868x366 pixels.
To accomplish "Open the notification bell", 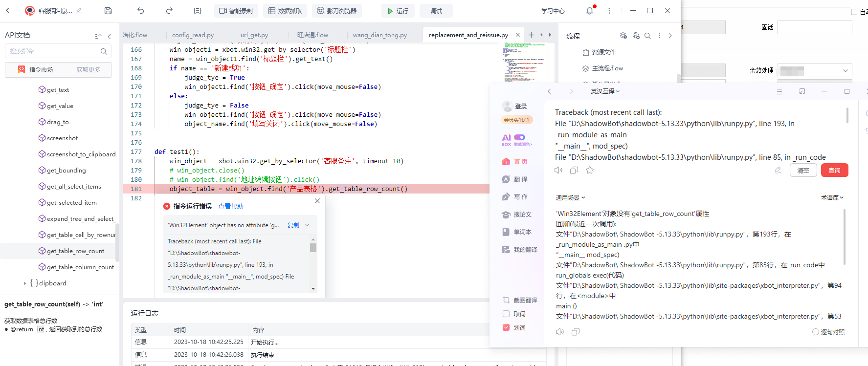I will [x=590, y=11].
